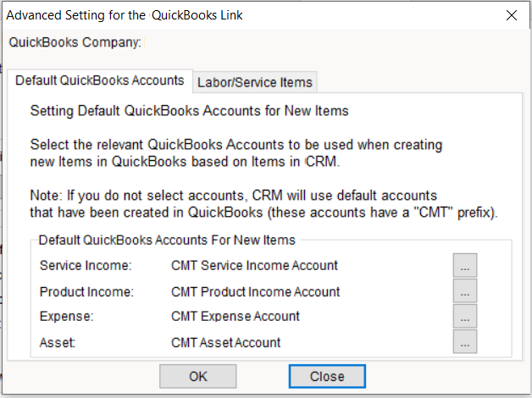
Task: Select the CMT Expense Account value
Action: point(235,317)
